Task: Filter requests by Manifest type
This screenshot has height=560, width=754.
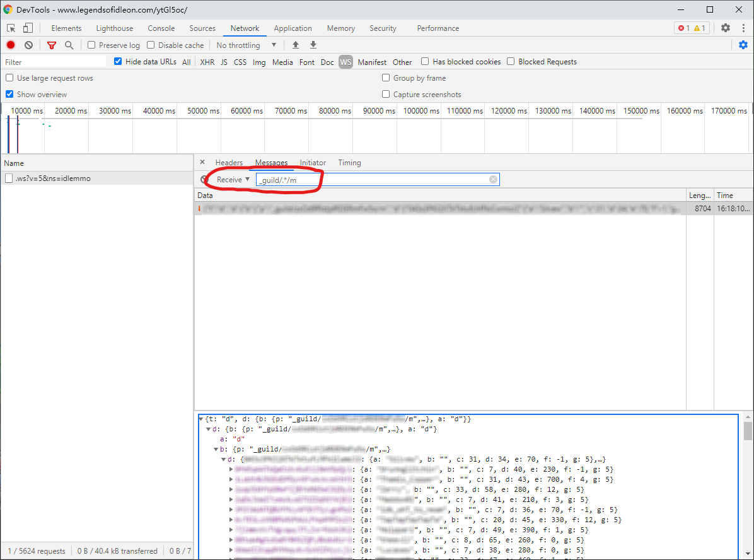Action: [372, 62]
